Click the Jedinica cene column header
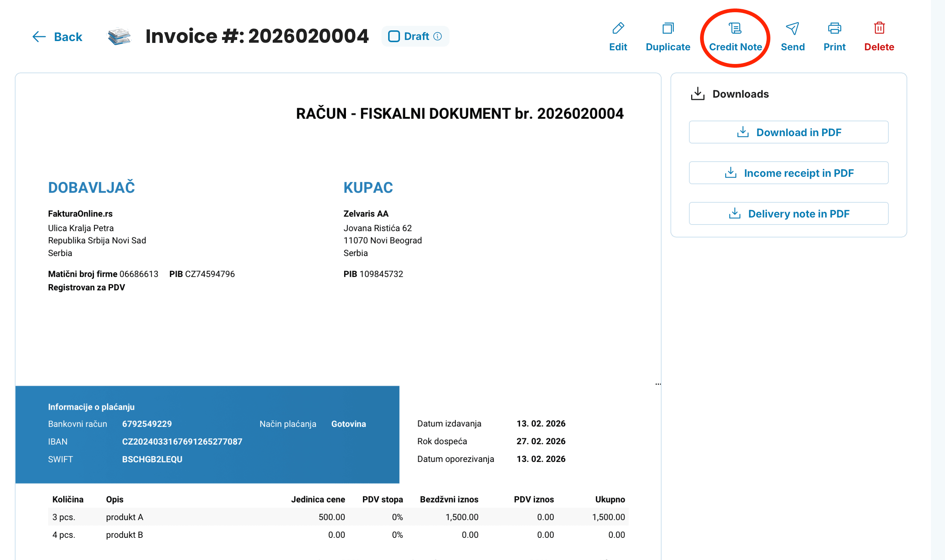The image size is (945, 560). 318,499
